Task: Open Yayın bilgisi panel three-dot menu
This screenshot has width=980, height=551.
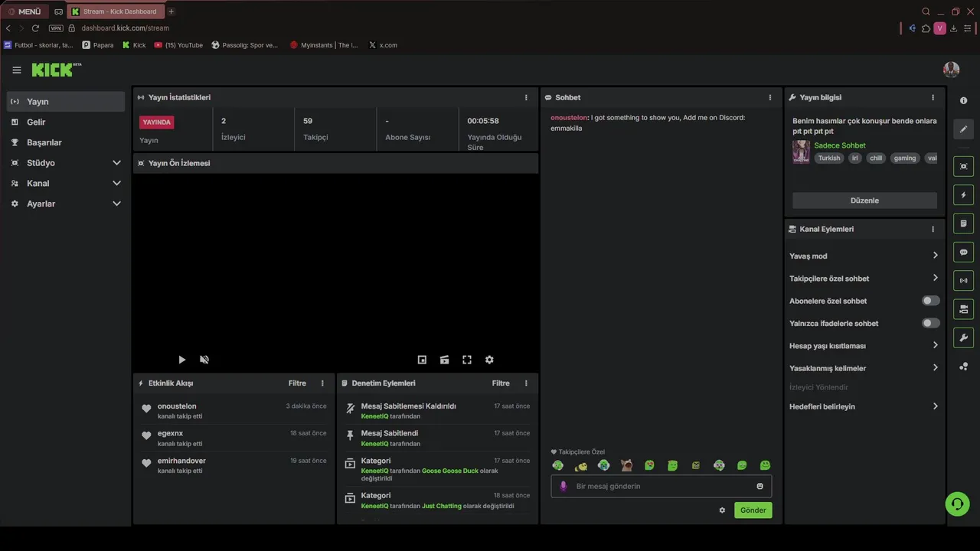Action: point(933,97)
